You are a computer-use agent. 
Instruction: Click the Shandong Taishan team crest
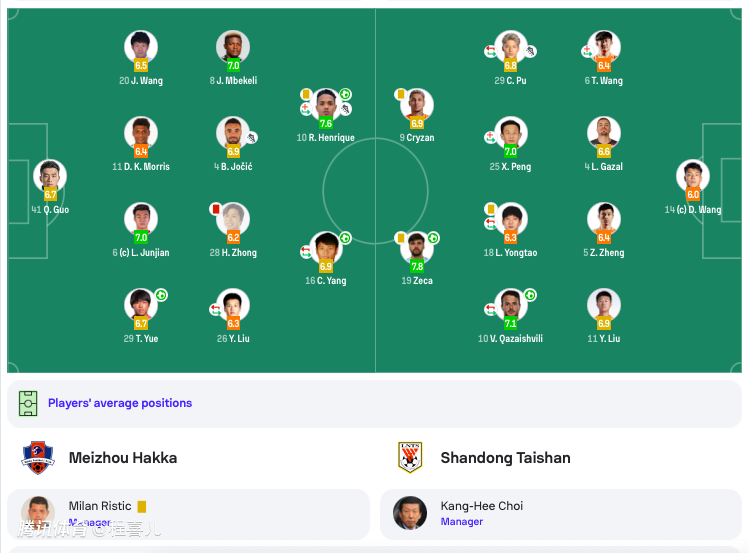(410, 458)
